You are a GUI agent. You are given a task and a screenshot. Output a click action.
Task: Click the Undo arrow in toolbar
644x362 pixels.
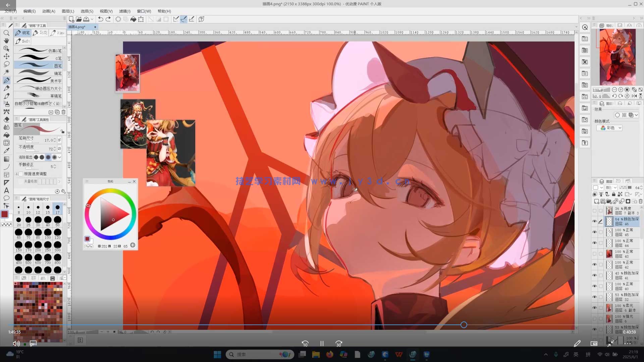(x=100, y=19)
